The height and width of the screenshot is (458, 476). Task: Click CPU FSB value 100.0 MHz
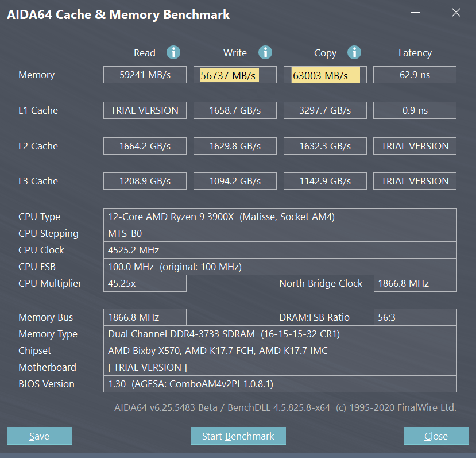[280, 267]
